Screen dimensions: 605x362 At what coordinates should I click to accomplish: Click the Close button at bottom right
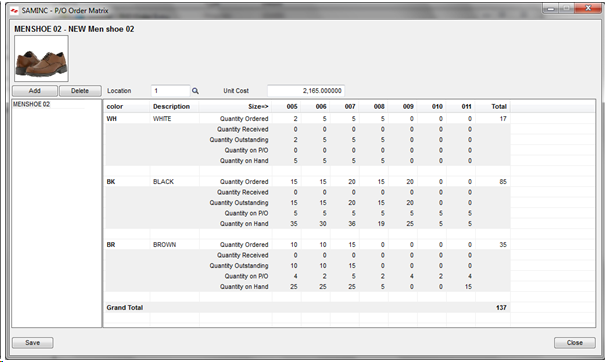(x=575, y=343)
